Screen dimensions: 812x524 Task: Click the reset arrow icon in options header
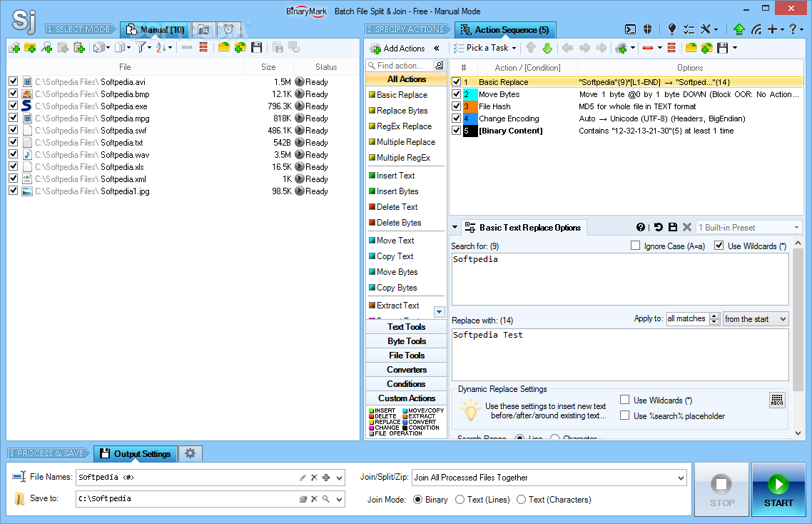(658, 227)
